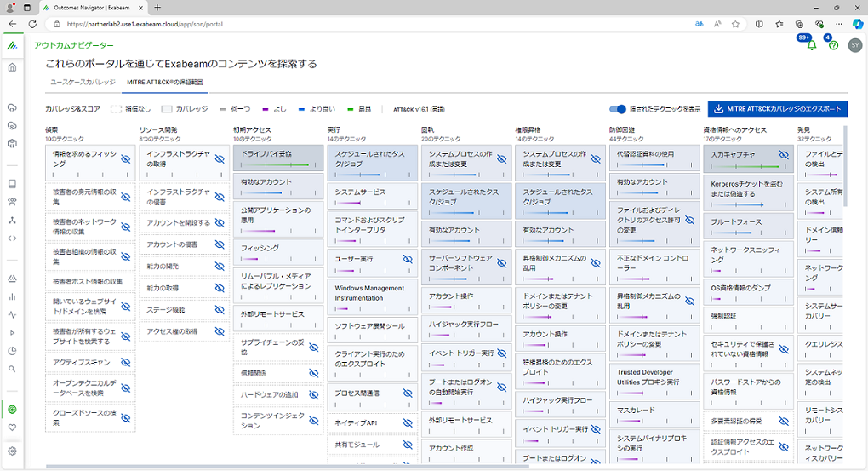The height and width of the screenshot is (471, 868).
Task: Open the people group icon in the sidebar
Action: click(12, 202)
